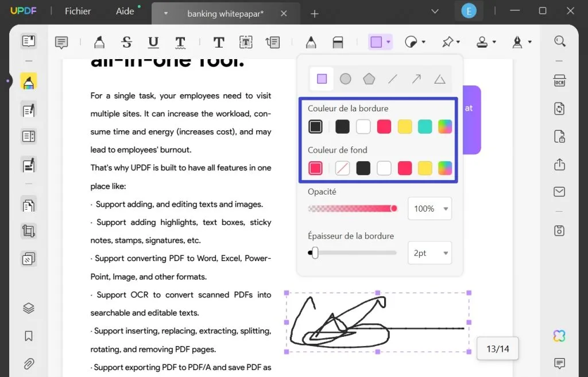This screenshot has width=588, height=377.
Task: Choose the Rectangle shape option
Action: pos(322,79)
